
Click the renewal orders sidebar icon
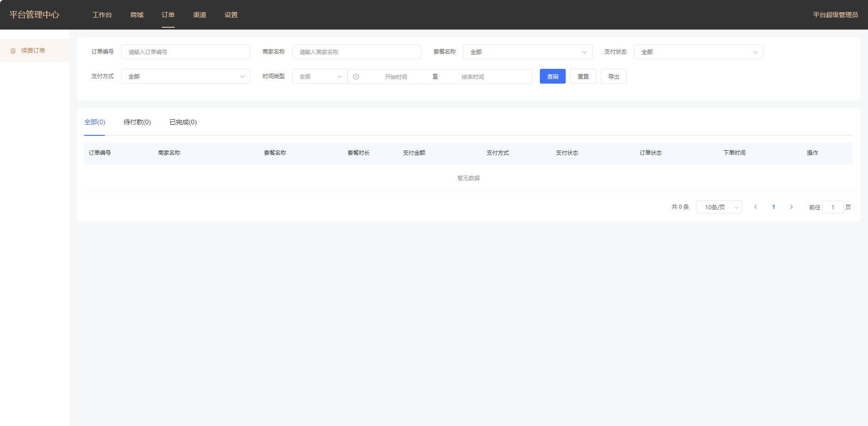pos(13,51)
